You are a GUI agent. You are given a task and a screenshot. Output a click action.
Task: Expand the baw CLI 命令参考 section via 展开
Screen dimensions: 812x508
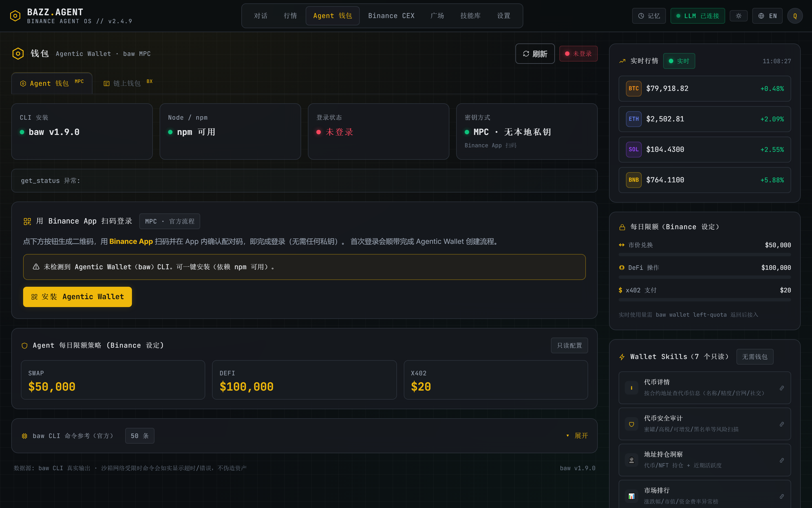pos(577,436)
